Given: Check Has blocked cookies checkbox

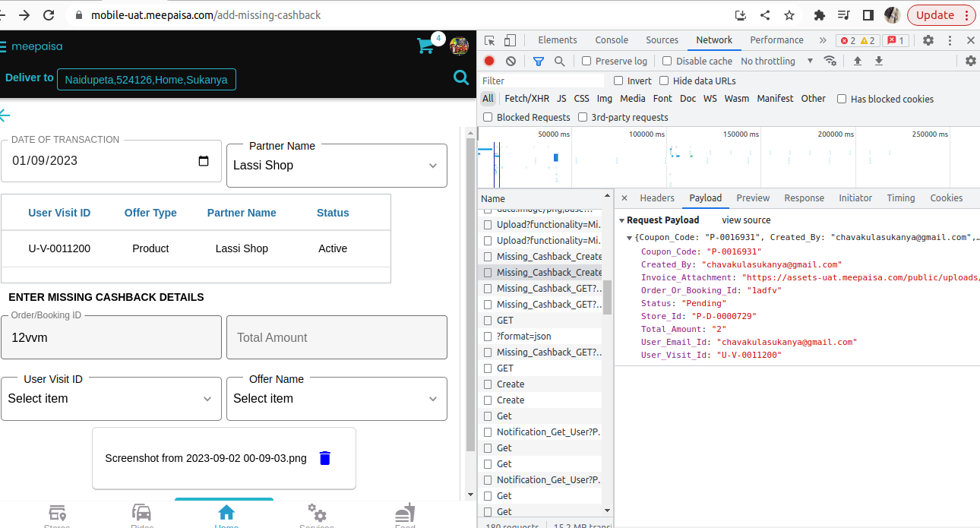Looking at the screenshot, I should point(842,99).
